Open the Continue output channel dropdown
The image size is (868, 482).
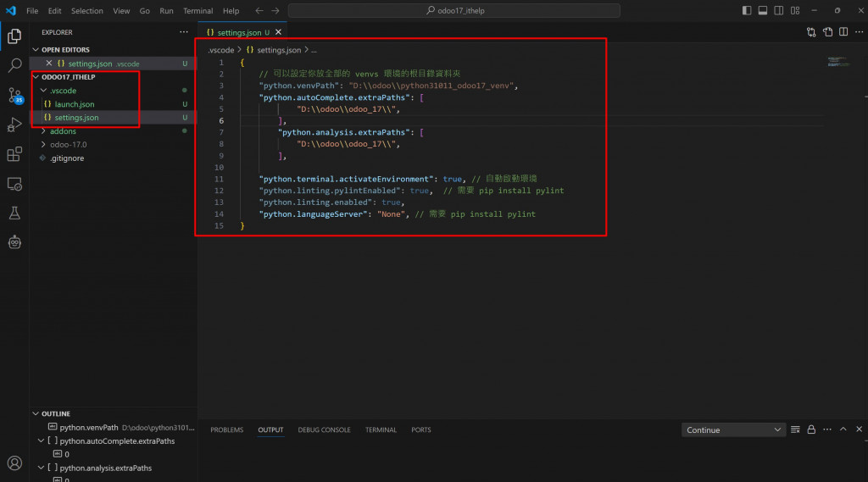(x=733, y=430)
